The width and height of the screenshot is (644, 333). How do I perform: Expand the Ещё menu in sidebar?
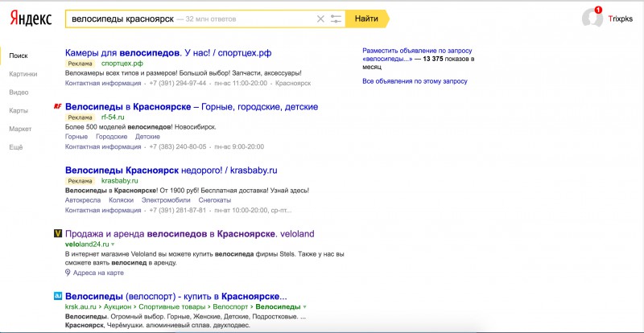click(x=16, y=147)
